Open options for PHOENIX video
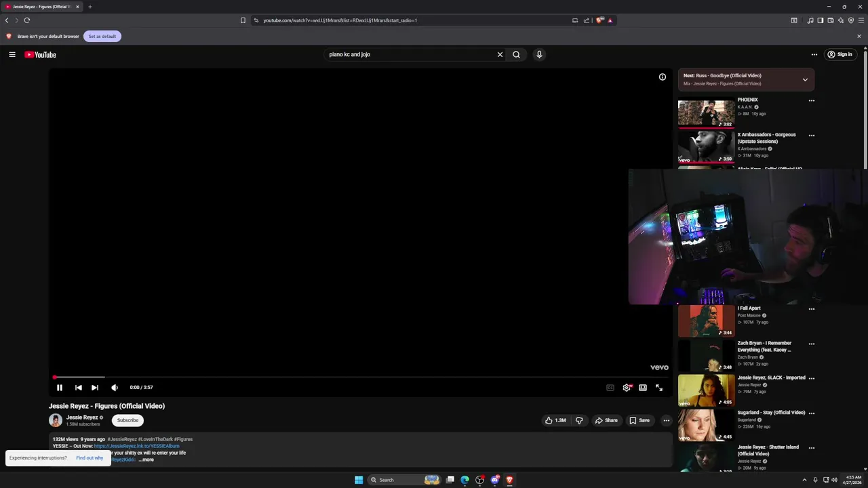The width and height of the screenshot is (868, 488). pos(811,100)
